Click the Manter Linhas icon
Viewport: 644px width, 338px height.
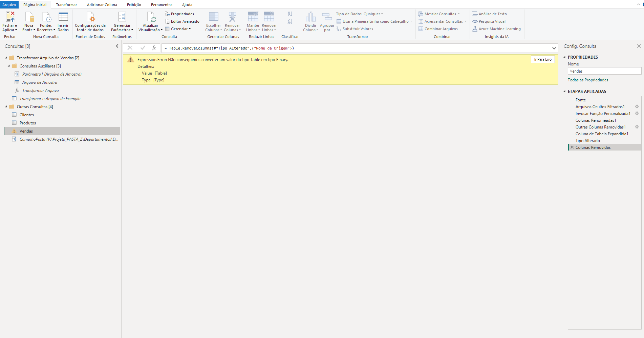[253, 17]
